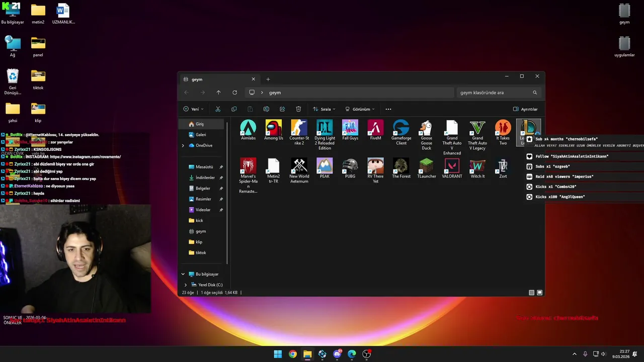Open the Görünüm view dropdown
Screen dimensions: 644x362
[x=360, y=109]
